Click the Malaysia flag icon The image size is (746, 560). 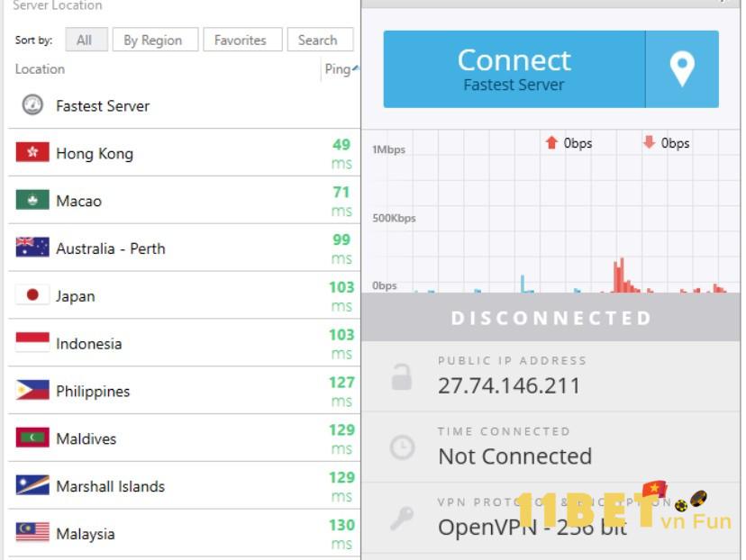point(32,532)
